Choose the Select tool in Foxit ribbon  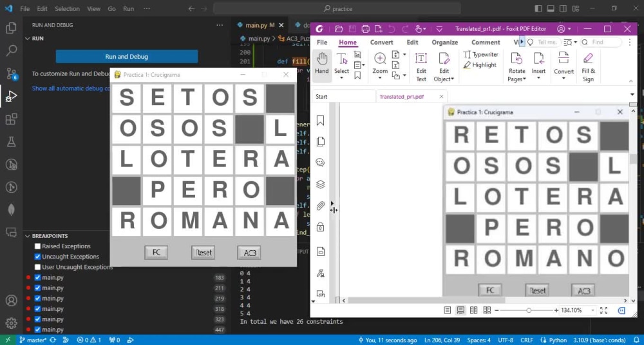point(341,66)
